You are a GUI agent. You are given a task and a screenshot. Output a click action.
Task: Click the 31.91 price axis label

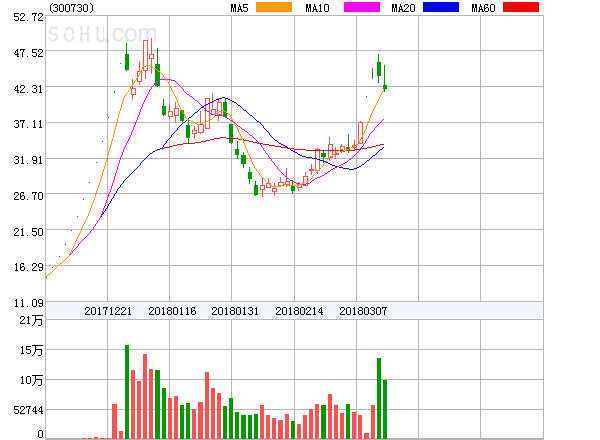[28, 160]
